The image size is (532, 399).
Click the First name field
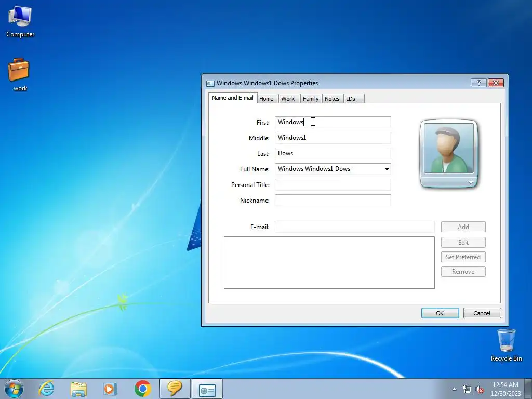(x=333, y=122)
